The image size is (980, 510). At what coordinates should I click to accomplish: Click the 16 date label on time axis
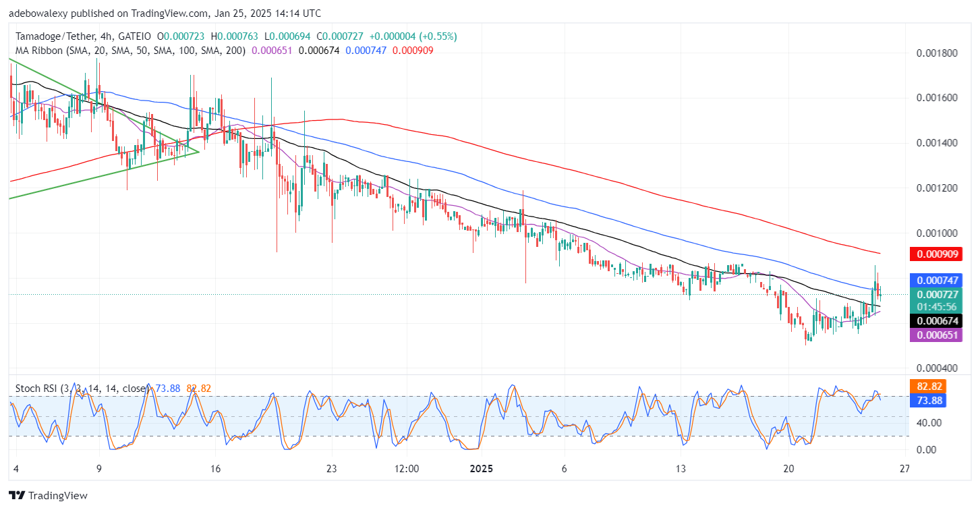tap(215, 469)
